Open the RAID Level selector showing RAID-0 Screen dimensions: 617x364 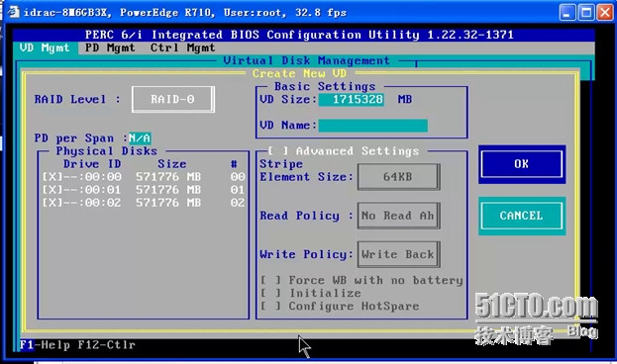point(173,99)
